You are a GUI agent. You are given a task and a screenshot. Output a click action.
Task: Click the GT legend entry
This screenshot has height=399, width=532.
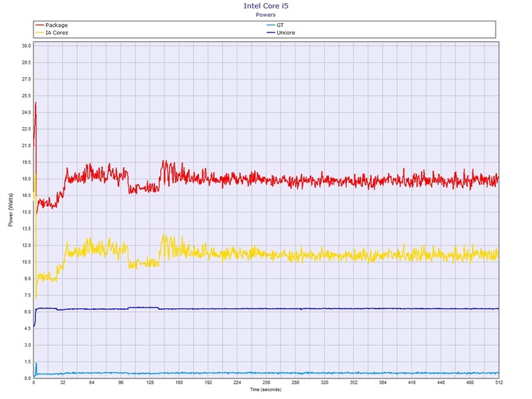tap(276, 25)
